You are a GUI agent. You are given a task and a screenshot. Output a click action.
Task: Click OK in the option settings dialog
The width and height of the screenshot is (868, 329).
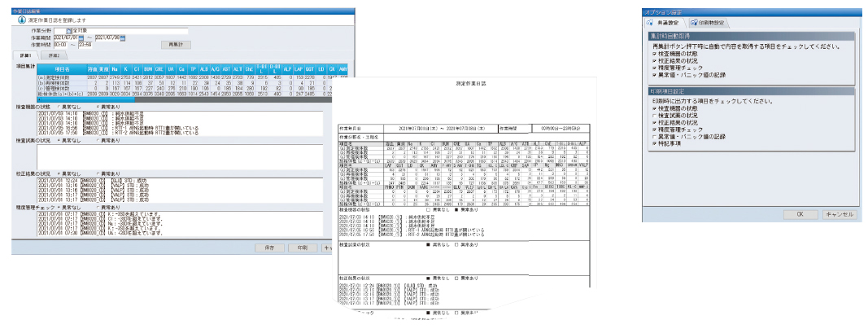[800, 213]
